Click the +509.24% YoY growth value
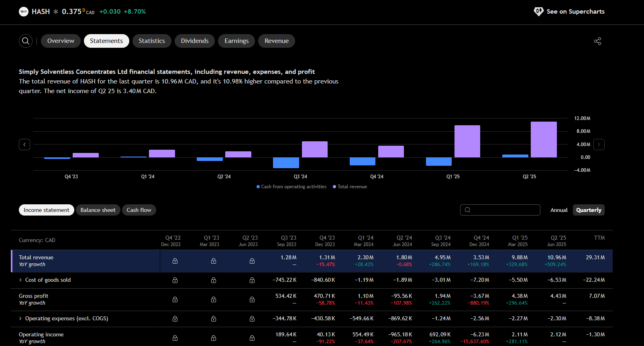644x346 pixels. pyautogui.click(x=555, y=265)
